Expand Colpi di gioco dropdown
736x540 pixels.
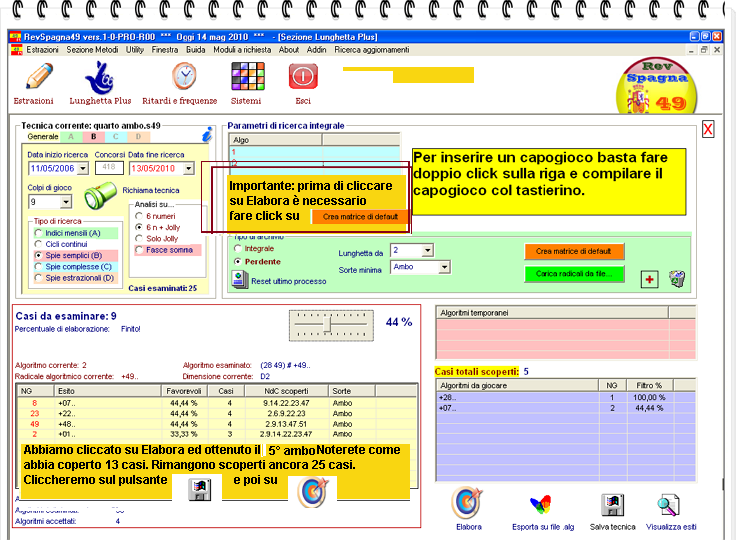pos(66,202)
